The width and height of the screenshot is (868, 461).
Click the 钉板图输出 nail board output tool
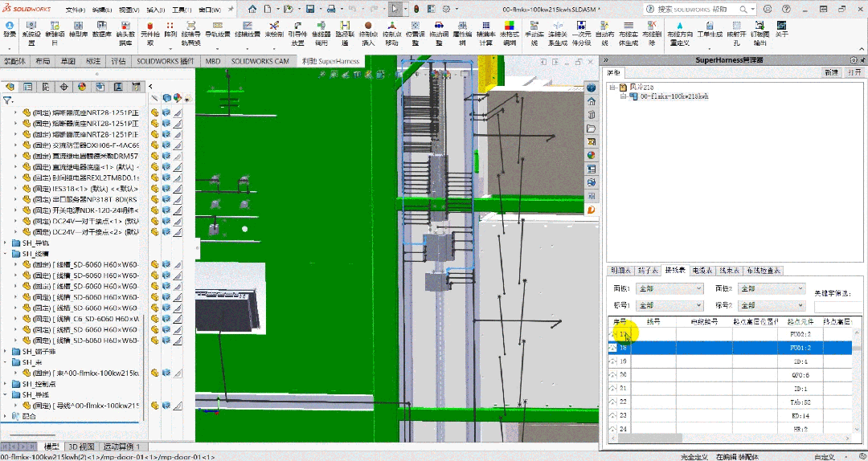pyautogui.click(x=759, y=34)
